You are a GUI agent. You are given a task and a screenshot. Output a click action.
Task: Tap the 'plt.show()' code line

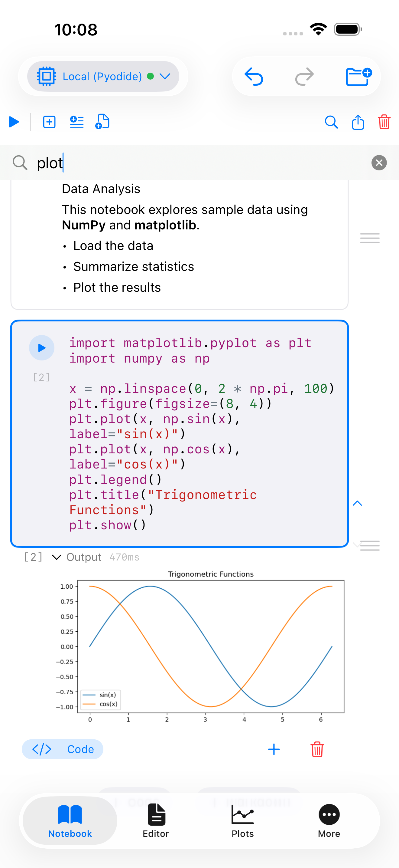[108, 525]
